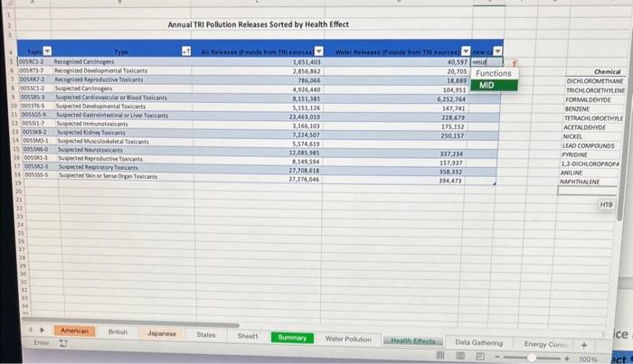This screenshot has width=633, height=364.
Task: Select cell 'Suspected Cardiovascular or Blood Toxicants'
Action: (111, 98)
